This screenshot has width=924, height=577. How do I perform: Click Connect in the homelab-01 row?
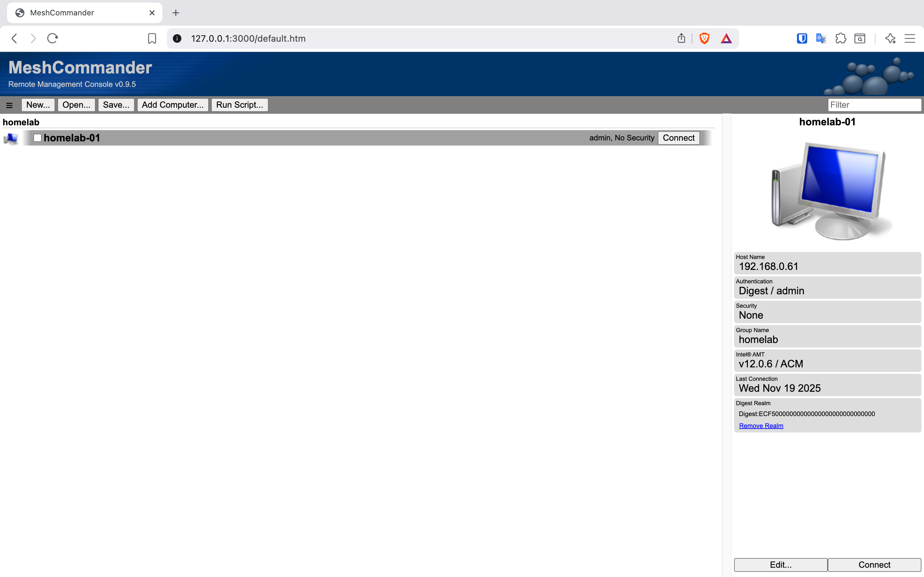(678, 138)
